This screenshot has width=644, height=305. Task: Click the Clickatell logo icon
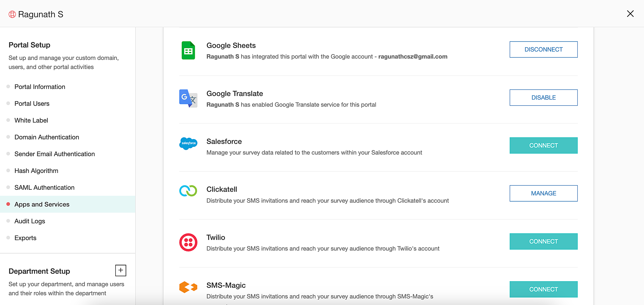coord(188,191)
